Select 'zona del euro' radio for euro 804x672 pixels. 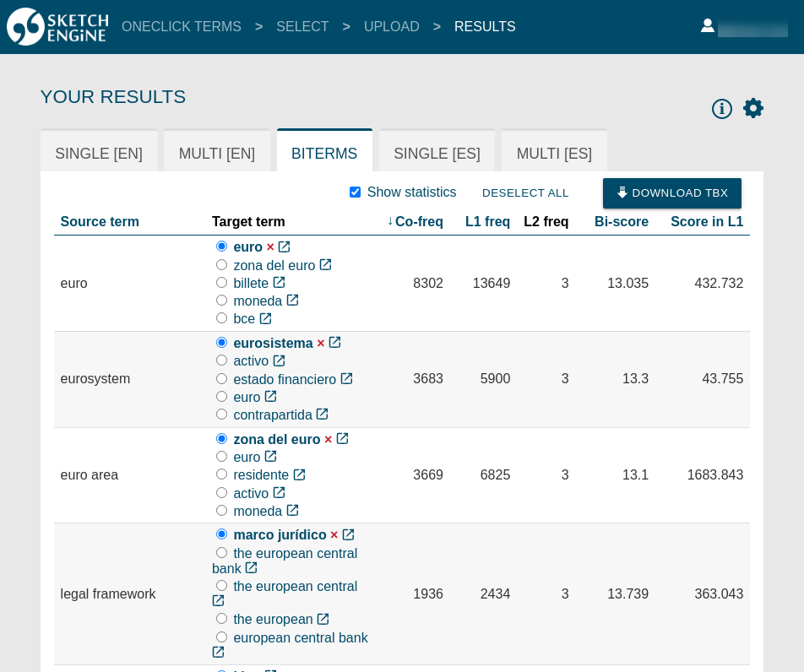click(x=221, y=265)
